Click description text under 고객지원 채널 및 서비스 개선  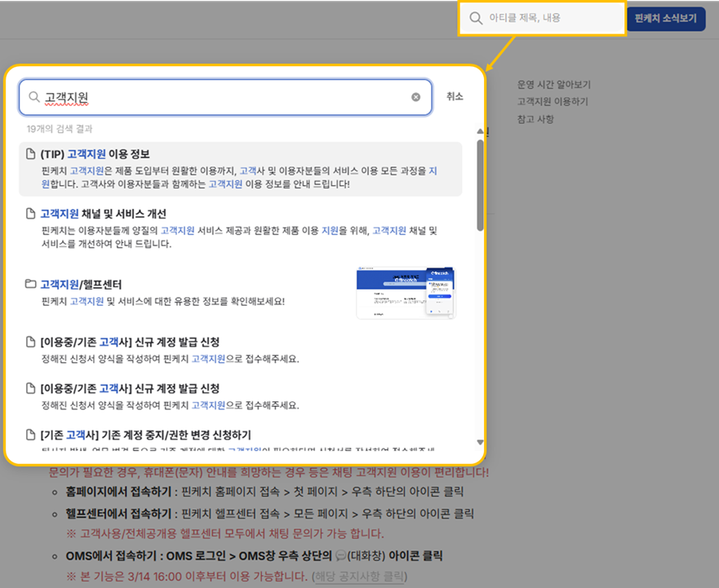point(239,237)
